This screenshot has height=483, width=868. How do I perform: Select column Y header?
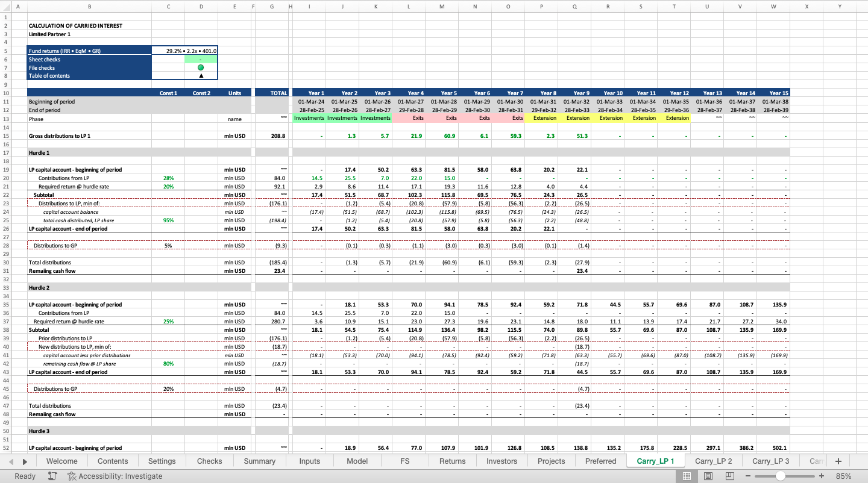coord(840,6)
